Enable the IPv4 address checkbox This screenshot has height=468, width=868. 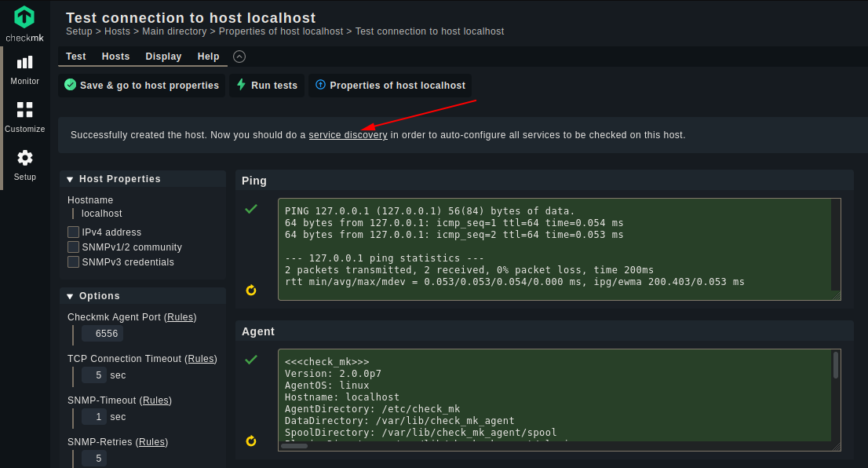(x=73, y=232)
